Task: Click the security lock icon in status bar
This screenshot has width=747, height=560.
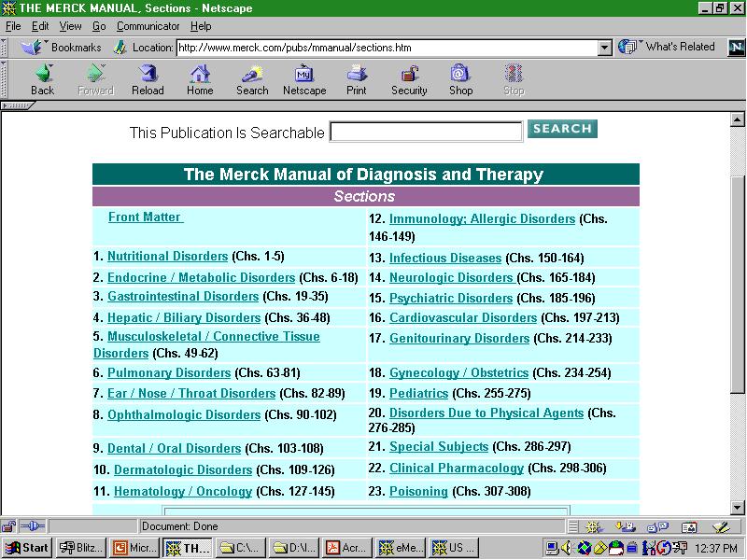Action: tap(8, 526)
